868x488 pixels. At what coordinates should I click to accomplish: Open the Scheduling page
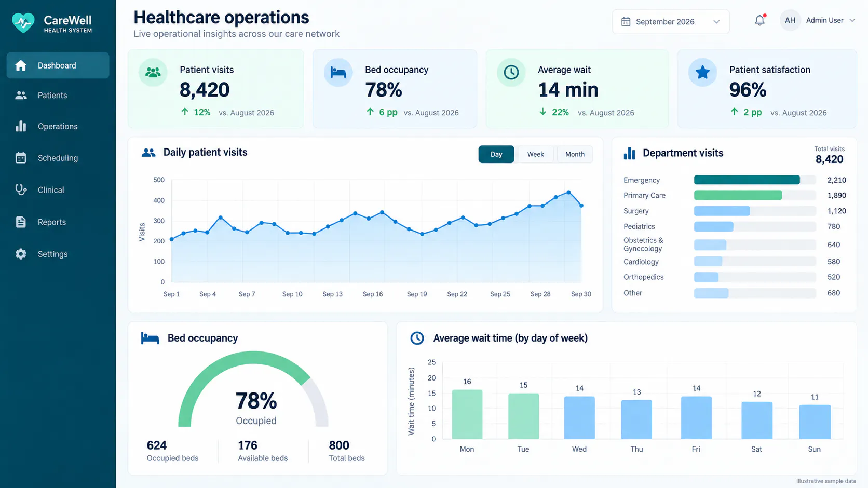(58, 158)
